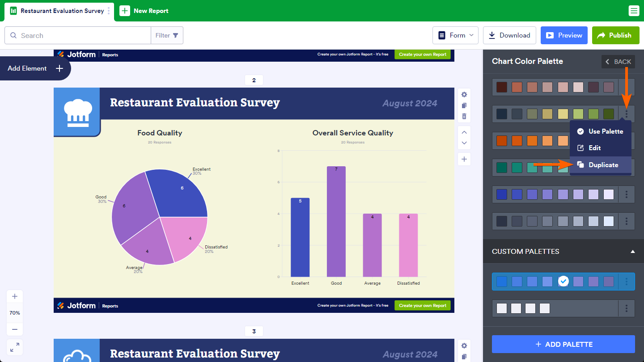Open the Form dropdown

coord(455,35)
